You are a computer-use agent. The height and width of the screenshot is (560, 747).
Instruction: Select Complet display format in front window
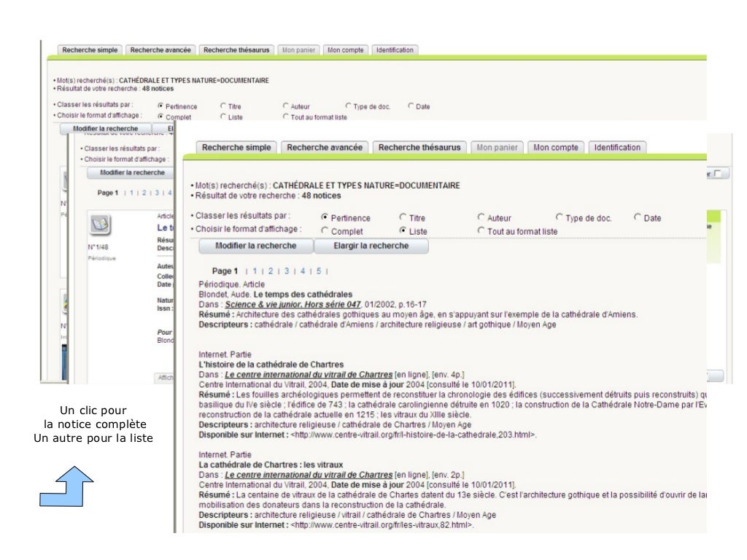pyautogui.click(x=325, y=230)
